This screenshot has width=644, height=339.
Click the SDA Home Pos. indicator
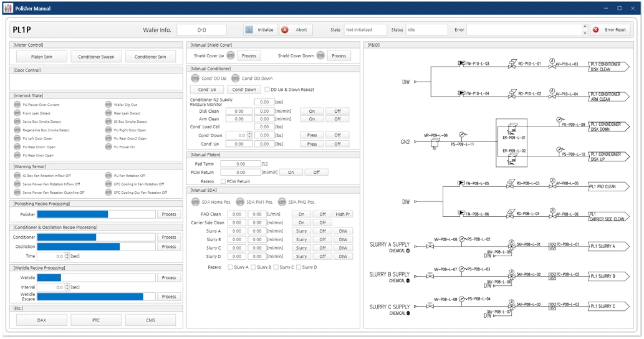[x=196, y=202]
